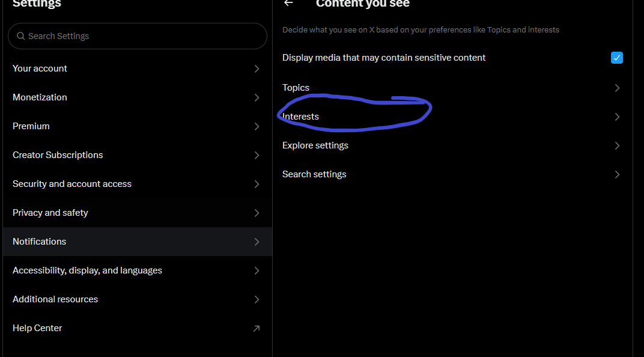
Task: Open Privacy and safety settings
Action: (x=137, y=213)
